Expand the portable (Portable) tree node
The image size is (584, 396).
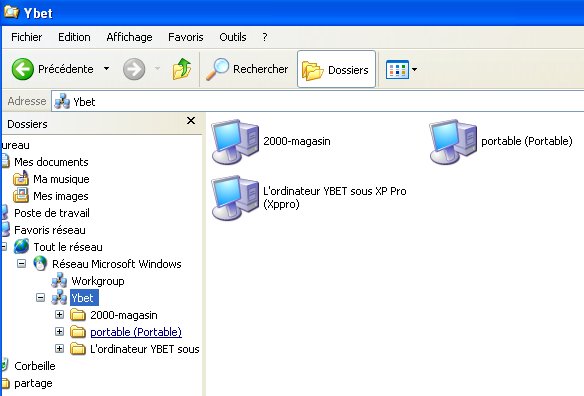tap(59, 332)
